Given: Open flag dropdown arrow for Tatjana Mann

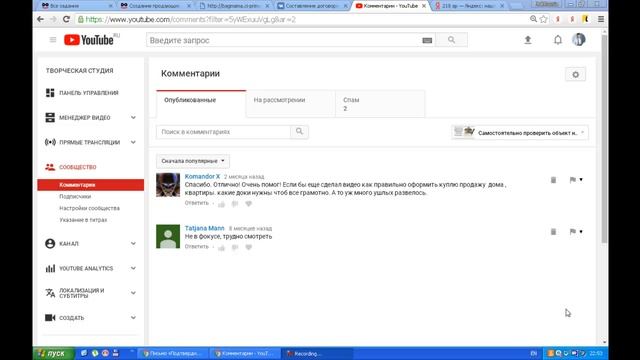Looking at the screenshot, I should pos(581,231).
